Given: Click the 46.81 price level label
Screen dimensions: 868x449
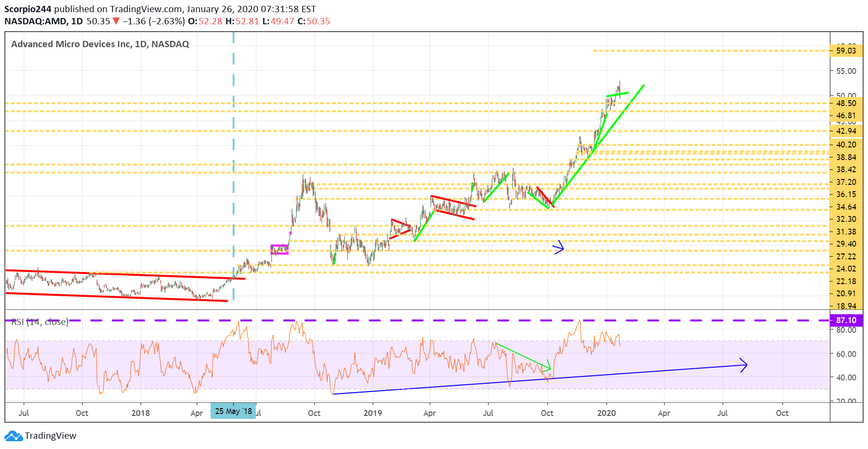Looking at the screenshot, I should (x=846, y=116).
